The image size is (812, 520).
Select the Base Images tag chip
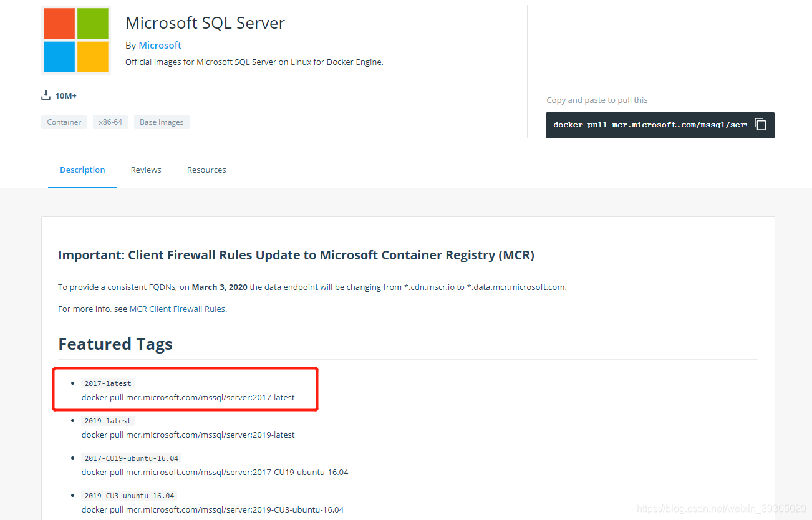(162, 122)
